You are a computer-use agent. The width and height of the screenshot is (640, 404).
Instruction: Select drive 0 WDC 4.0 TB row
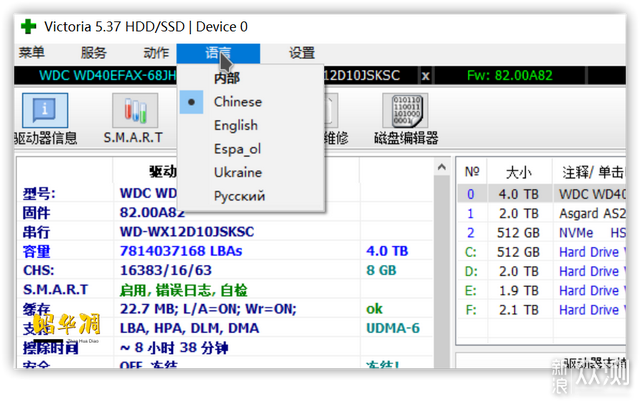(x=542, y=194)
